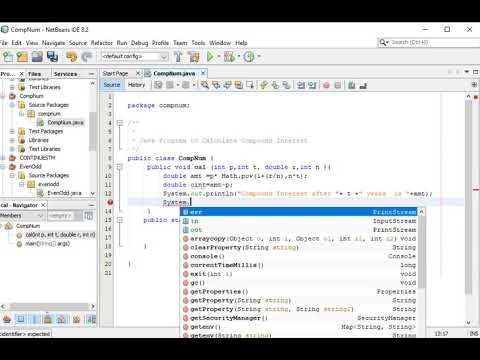Toggle Sort by Source navigator filter

[x=91, y=319]
